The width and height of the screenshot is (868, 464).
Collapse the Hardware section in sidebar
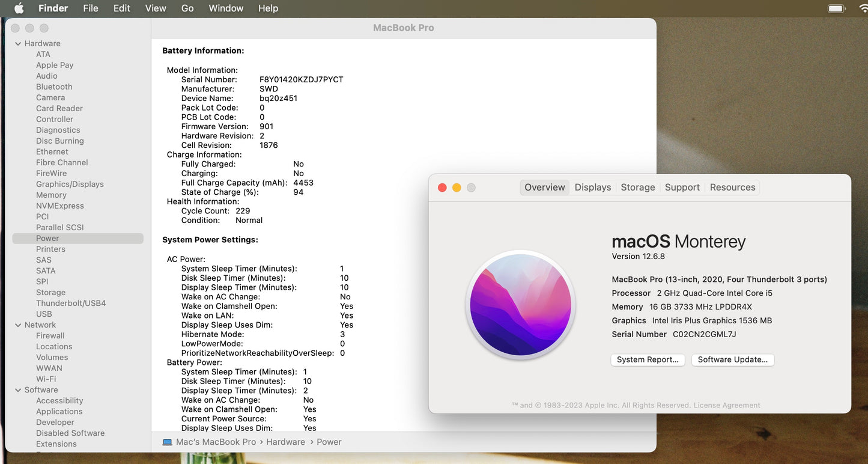(x=18, y=43)
